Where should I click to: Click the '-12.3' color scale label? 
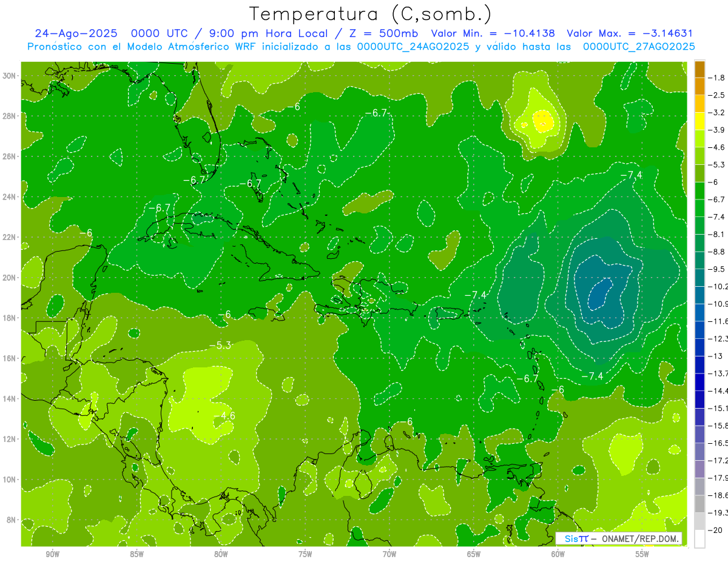[x=718, y=339]
